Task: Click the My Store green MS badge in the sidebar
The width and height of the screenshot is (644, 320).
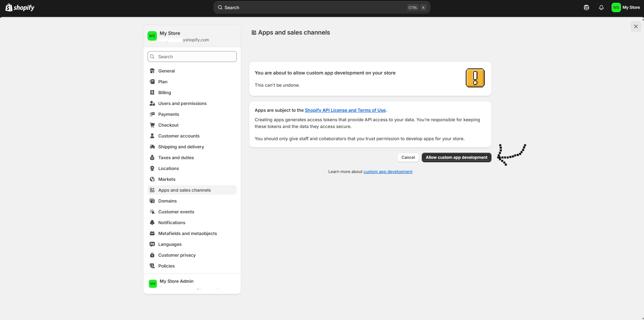Action: tap(152, 36)
